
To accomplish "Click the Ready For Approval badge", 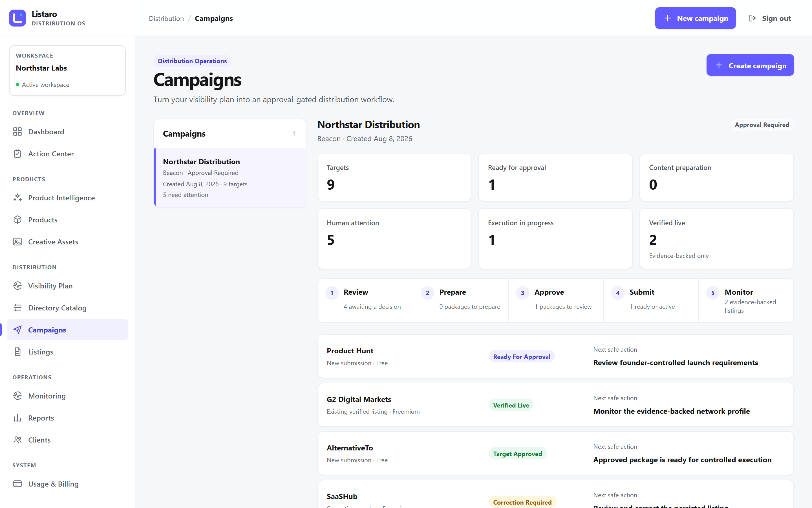I will pyautogui.click(x=521, y=356).
